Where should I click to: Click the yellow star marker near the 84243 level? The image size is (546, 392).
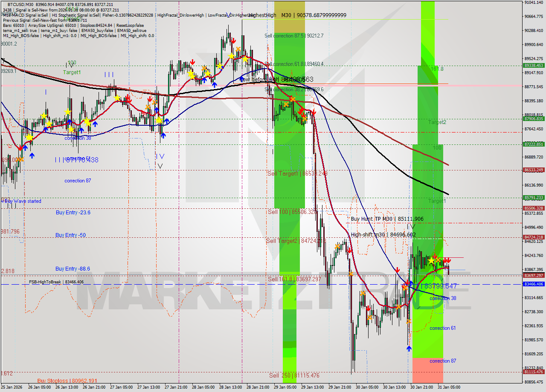click(x=431, y=260)
